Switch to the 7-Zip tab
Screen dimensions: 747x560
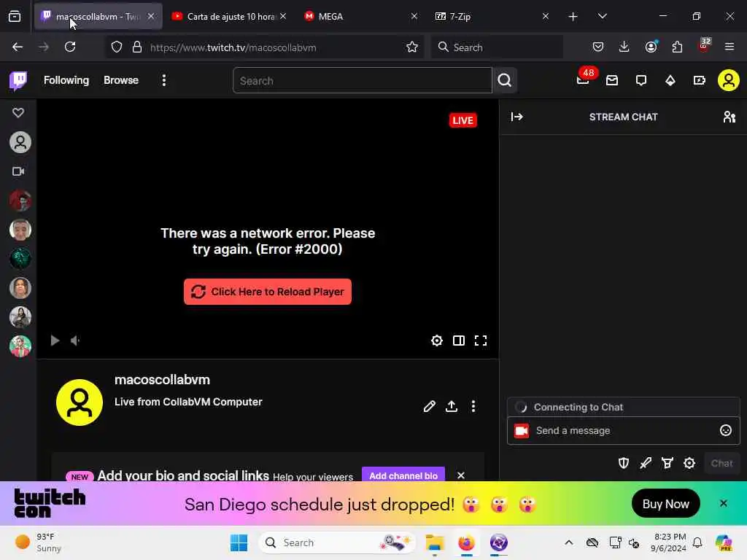pos(492,17)
